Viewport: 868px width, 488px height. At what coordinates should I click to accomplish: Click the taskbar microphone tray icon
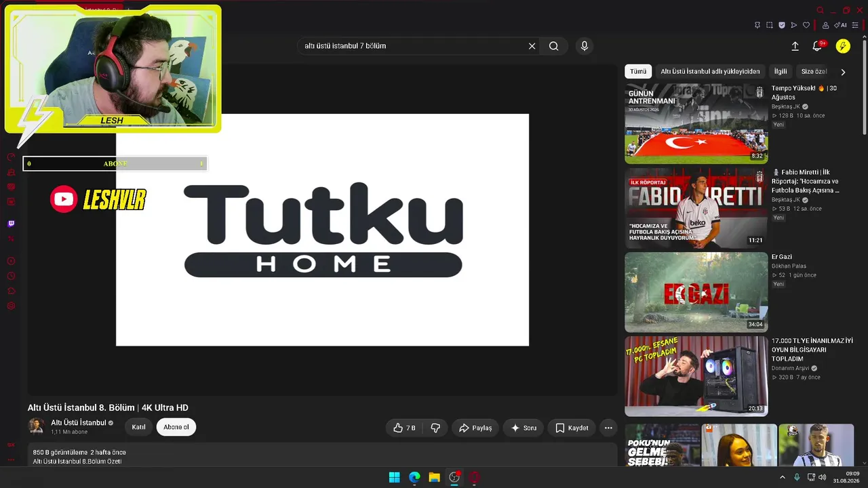[x=797, y=477]
